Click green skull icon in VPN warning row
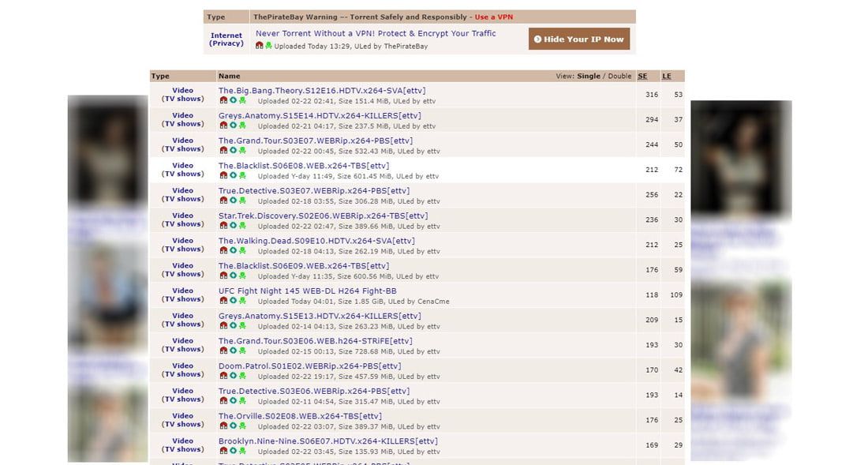The height and width of the screenshot is (465, 868). pyautogui.click(x=268, y=45)
